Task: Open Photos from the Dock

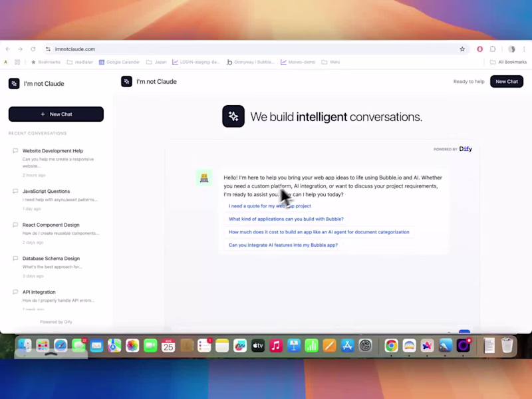Action: 132,346
